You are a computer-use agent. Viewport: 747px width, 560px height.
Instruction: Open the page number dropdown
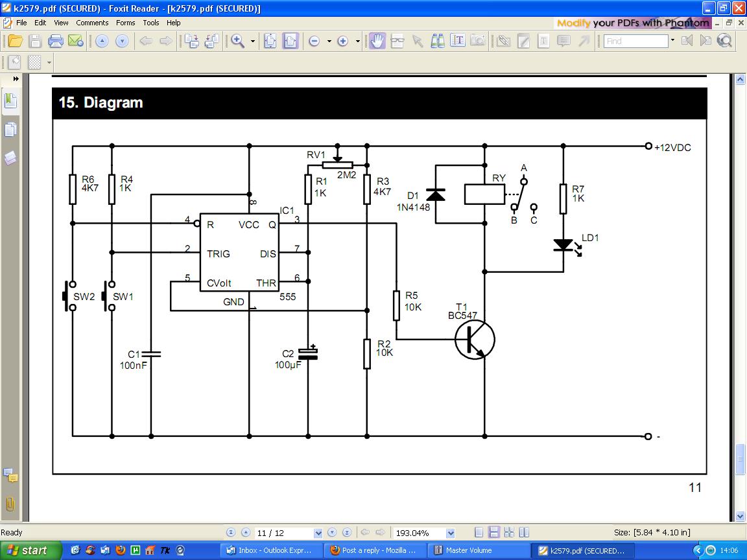click(x=318, y=533)
